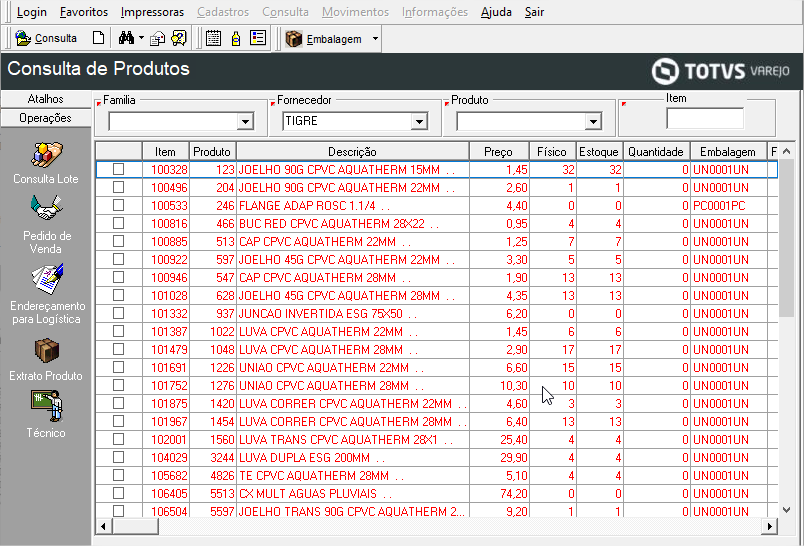Click the help question-mark balloon icon
The height and width of the screenshot is (546, 804).
click(179, 38)
